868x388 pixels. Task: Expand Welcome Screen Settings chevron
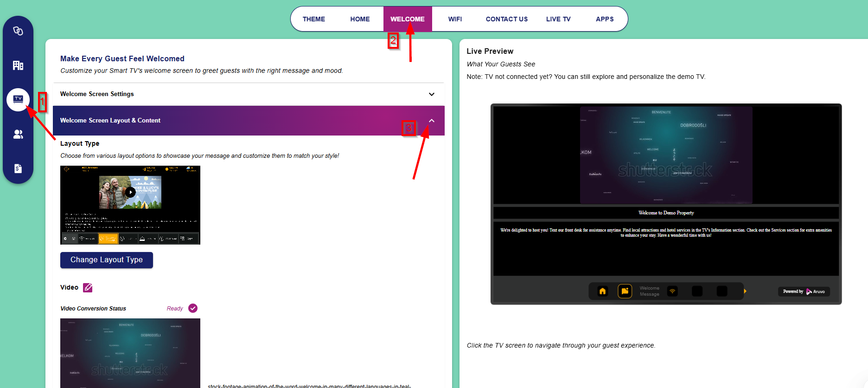pos(432,94)
